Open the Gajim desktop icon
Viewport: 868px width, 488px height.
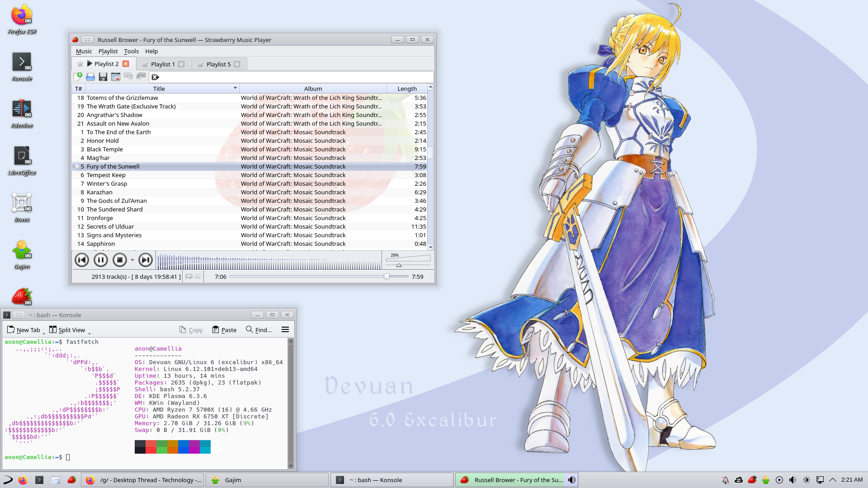pyautogui.click(x=22, y=255)
